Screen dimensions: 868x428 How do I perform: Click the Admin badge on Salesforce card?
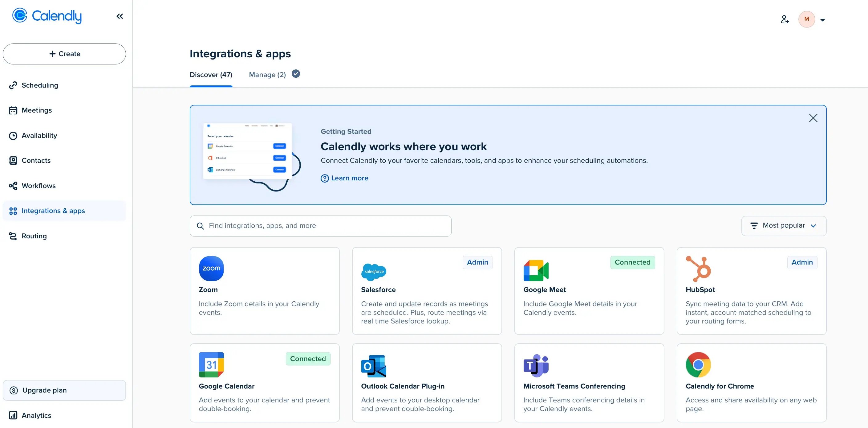click(x=477, y=262)
